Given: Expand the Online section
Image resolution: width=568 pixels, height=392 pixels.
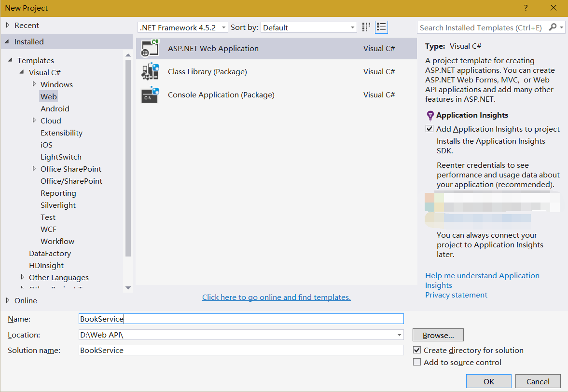Looking at the screenshot, I should point(8,300).
